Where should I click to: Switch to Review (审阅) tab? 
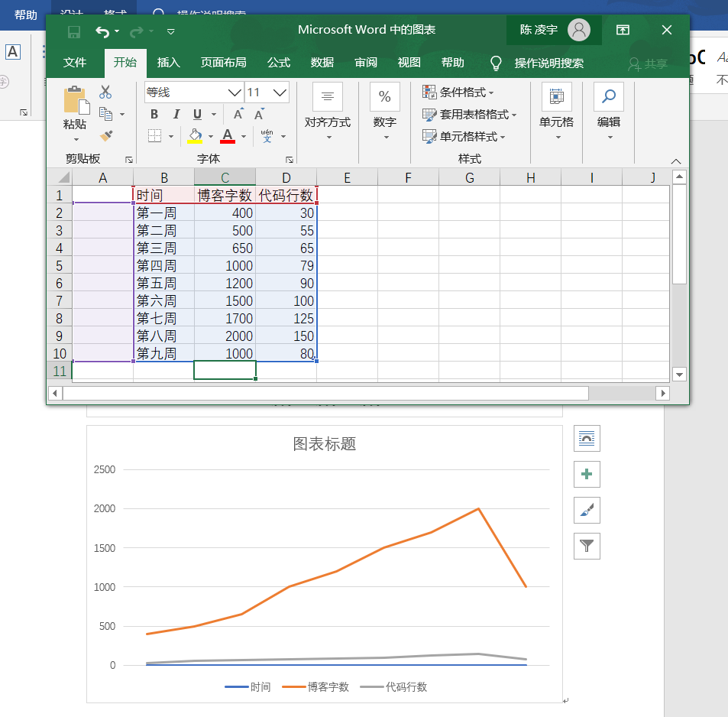pyautogui.click(x=366, y=63)
